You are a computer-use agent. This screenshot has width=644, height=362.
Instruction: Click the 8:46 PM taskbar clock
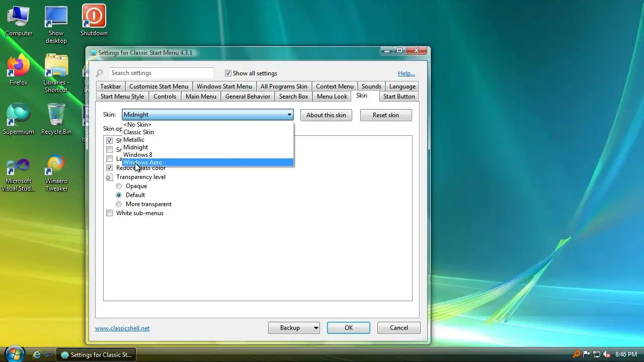[x=626, y=354]
